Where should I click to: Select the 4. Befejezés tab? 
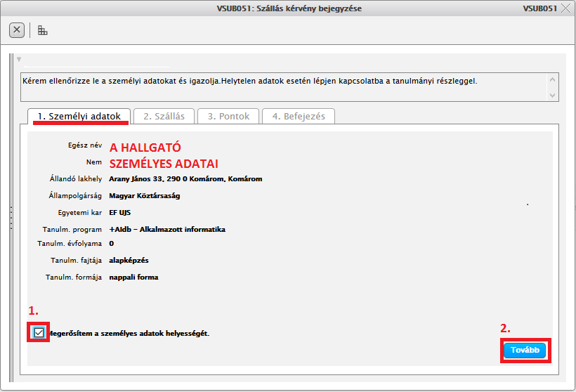[x=299, y=116]
